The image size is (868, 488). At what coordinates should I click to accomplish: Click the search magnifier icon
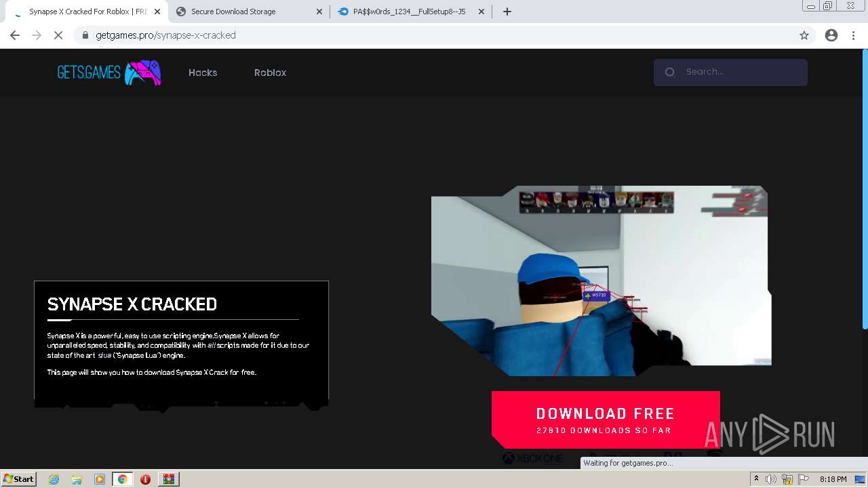670,72
